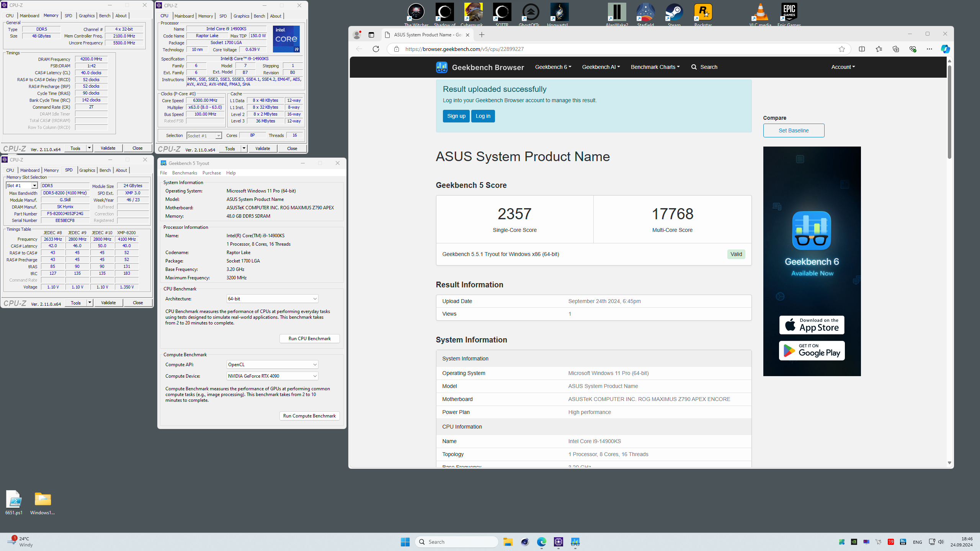The width and height of the screenshot is (980, 551).
Task: Open Rockstar launcher desktop icon
Action: 703,15
